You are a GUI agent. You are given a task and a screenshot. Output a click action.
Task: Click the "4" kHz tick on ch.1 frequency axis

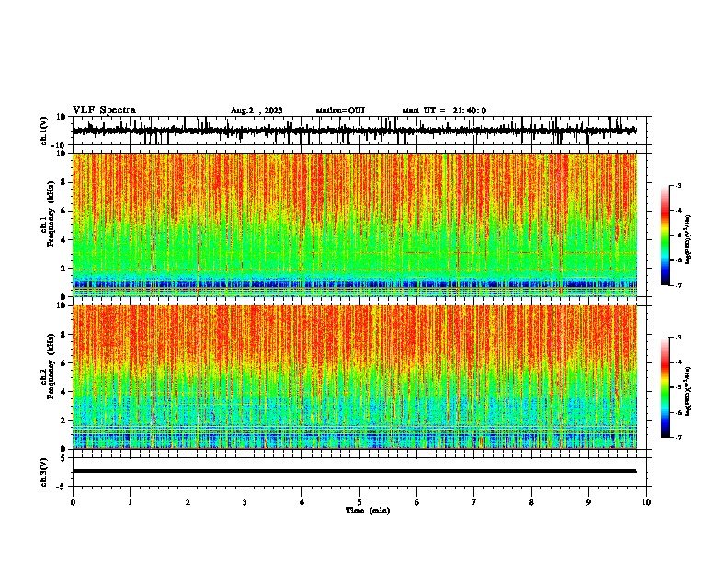point(63,240)
